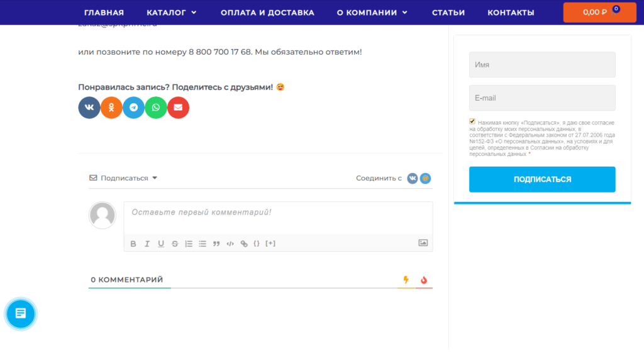
Task: Sort comments by hottest flame icon
Action: coord(424,280)
